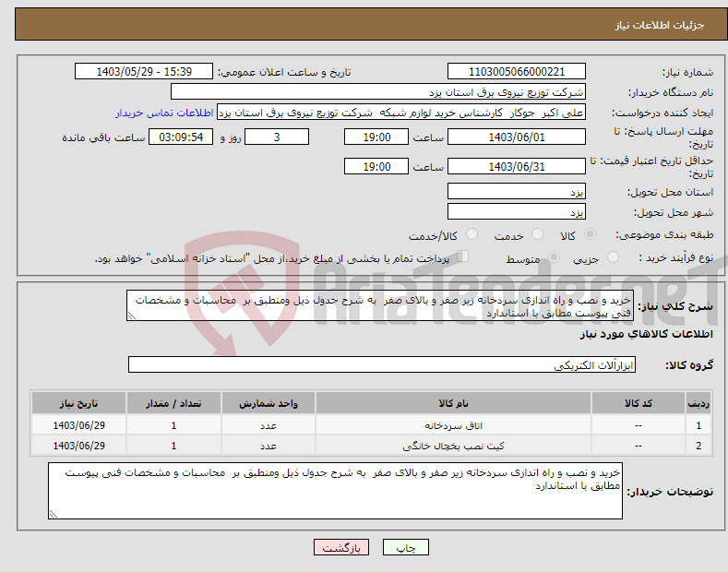The width and height of the screenshot is (728, 572).
Task: Click the ردیف column header
Action: coord(698,403)
